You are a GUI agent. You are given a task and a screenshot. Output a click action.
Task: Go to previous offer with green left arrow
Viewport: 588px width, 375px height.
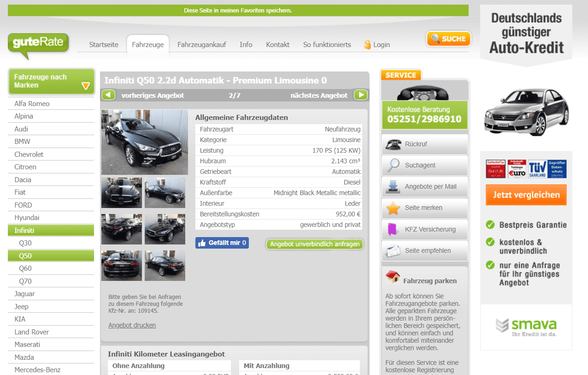point(109,95)
